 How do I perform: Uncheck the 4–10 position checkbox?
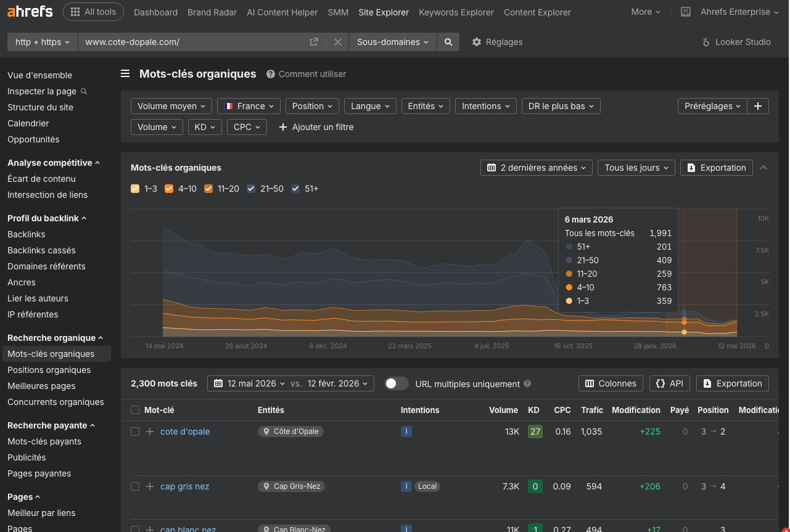point(169,189)
